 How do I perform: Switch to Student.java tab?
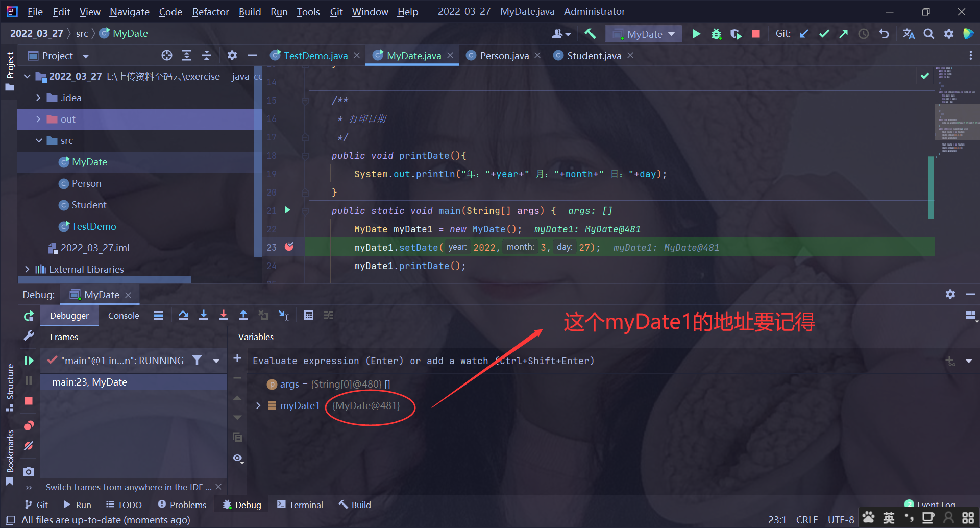(594, 55)
